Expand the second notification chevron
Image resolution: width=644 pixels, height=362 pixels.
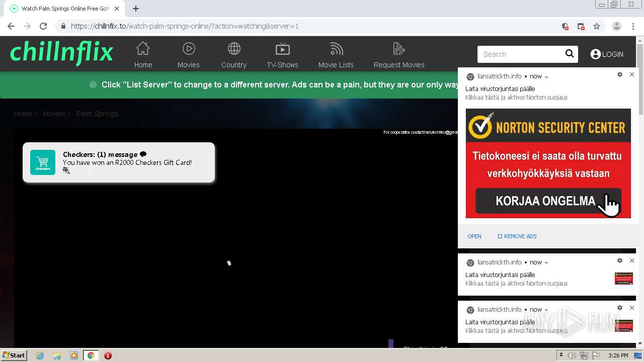click(x=546, y=262)
